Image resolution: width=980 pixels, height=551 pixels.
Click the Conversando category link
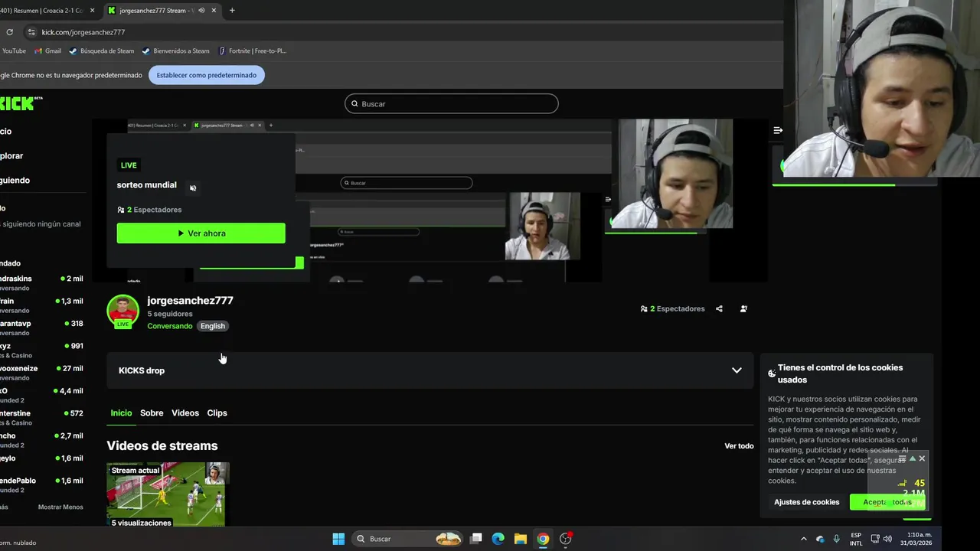coord(170,326)
